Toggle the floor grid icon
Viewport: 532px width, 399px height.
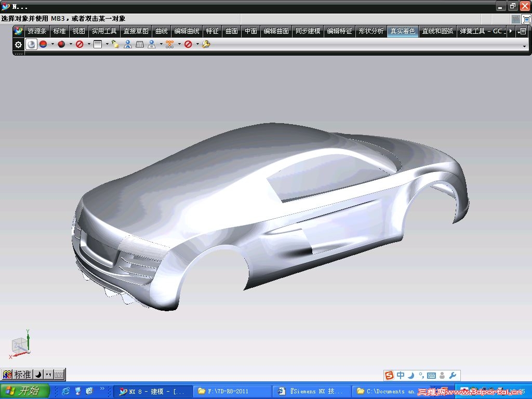140,44
